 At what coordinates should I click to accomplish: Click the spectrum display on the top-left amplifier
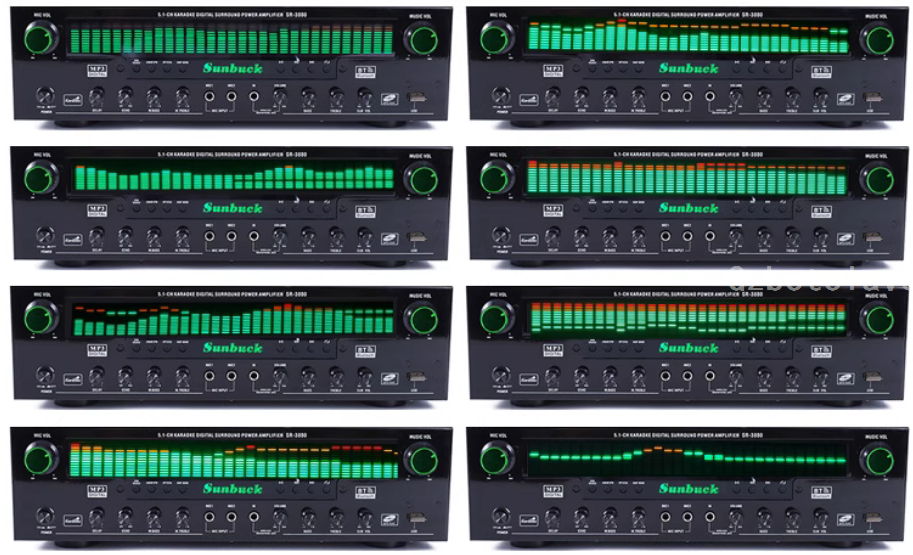coord(232,40)
